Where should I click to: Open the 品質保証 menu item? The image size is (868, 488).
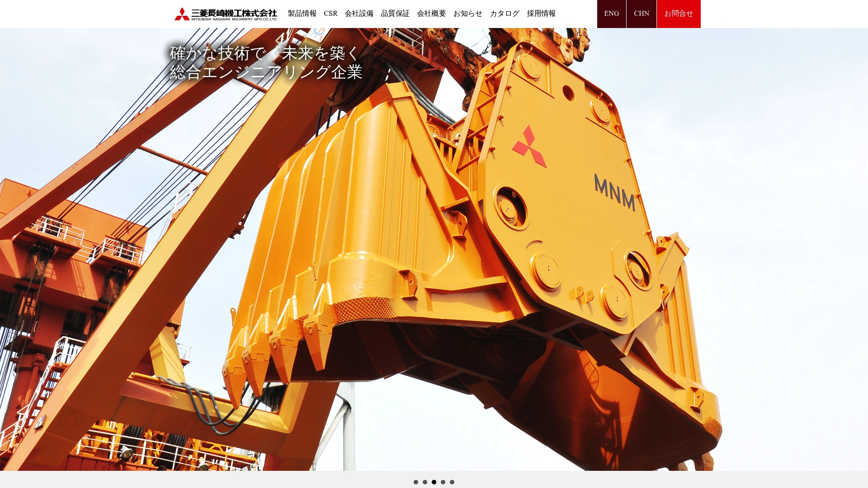395,14
